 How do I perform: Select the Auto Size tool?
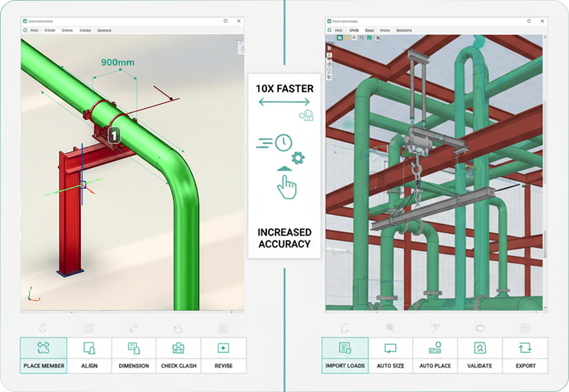[x=390, y=355]
